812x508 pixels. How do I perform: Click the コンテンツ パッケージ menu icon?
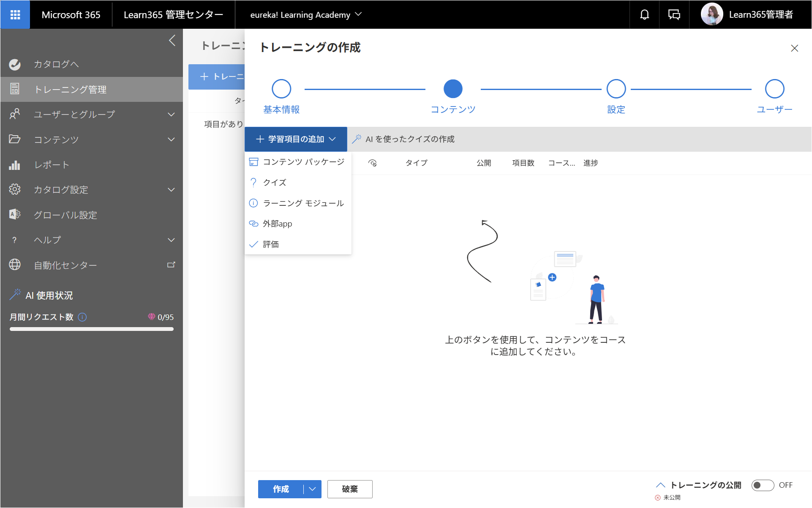click(x=253, y=162)
